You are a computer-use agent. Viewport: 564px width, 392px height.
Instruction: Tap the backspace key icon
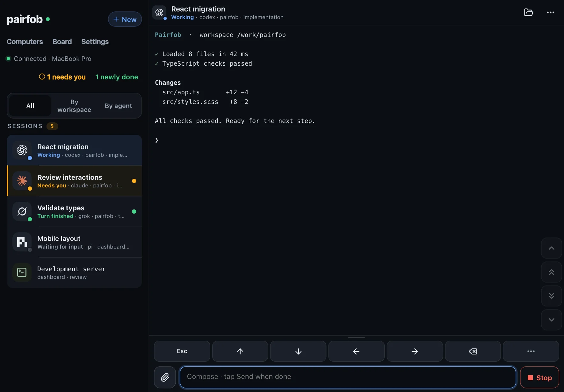point(473,351)
